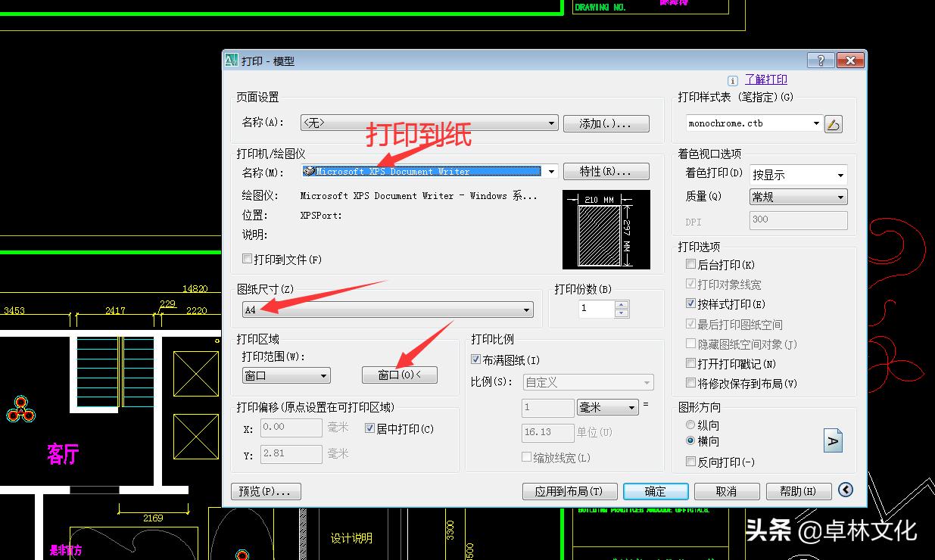Viewport: 935px width, 560px height.
Task: Click the pencil icon to edit monochrome.ctb
Action: coord(834,123)
